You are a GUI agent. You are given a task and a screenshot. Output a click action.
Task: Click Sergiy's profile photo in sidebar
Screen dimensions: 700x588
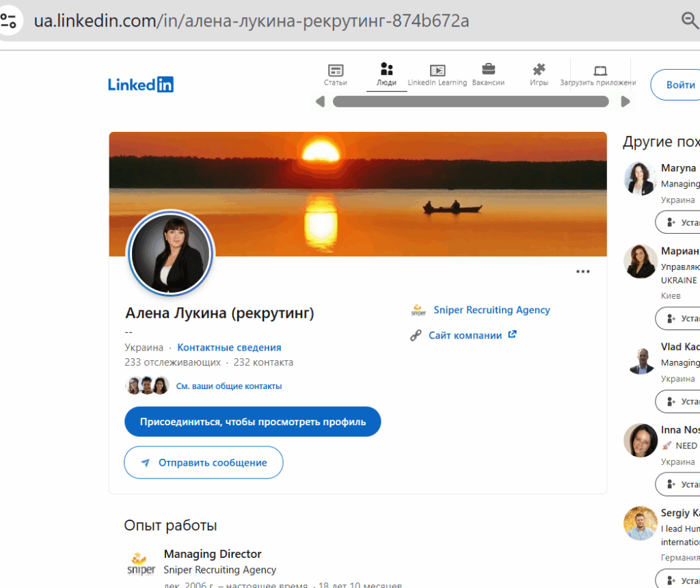[x=640, y=523]
